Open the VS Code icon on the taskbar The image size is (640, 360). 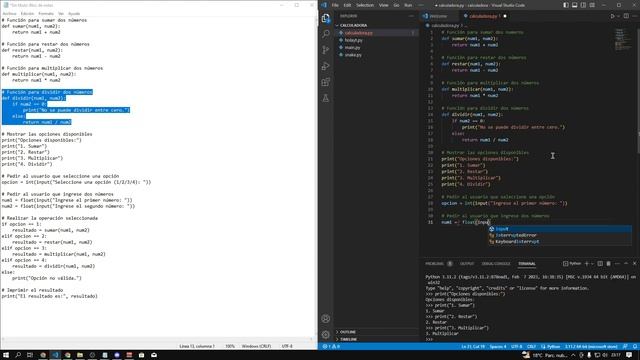tap(55, 355)
